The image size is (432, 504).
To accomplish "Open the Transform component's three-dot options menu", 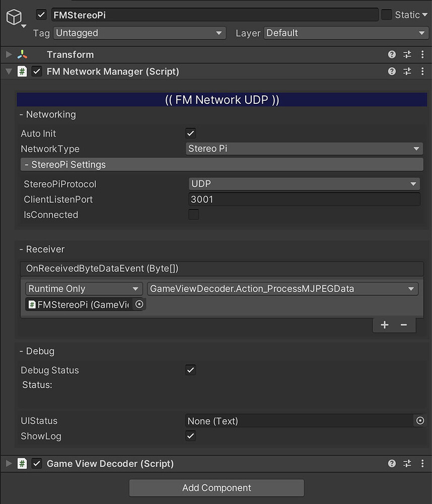I will point(422,54).
